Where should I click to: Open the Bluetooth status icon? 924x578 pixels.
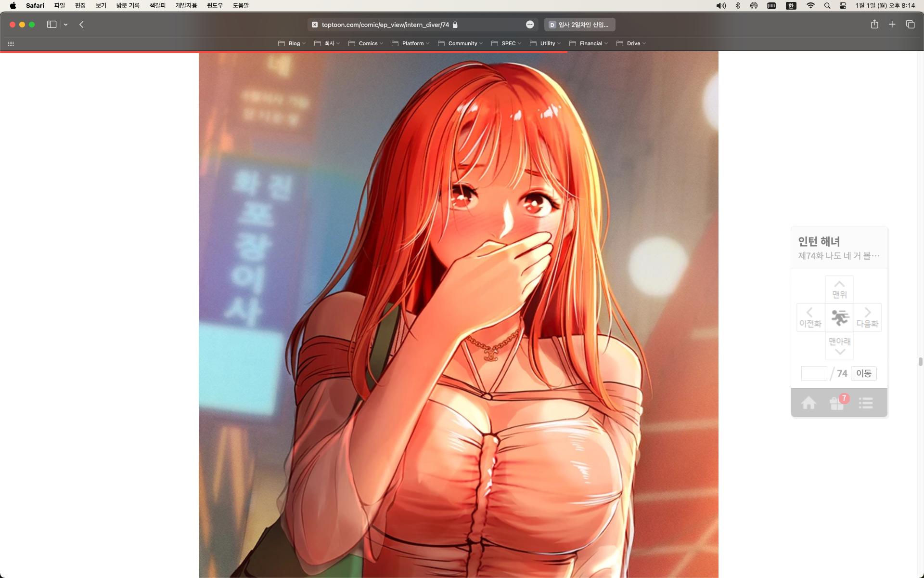738,6
